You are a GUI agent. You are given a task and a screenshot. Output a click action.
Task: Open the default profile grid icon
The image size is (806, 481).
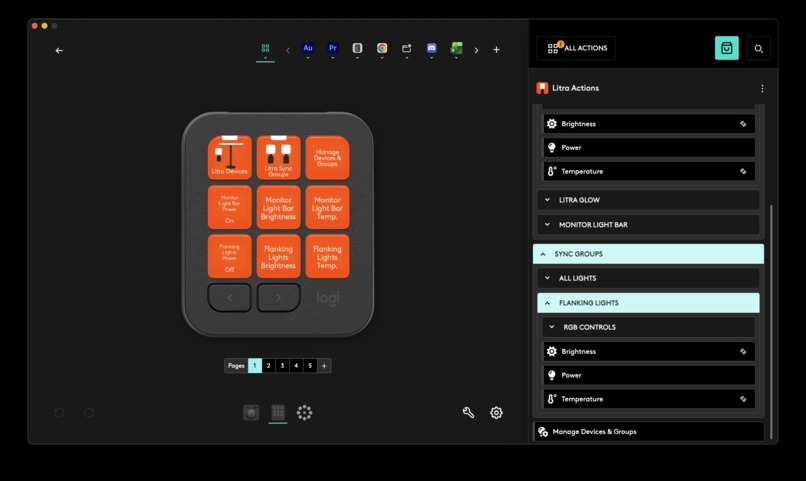pyautogui.click(x=265, y=48)
